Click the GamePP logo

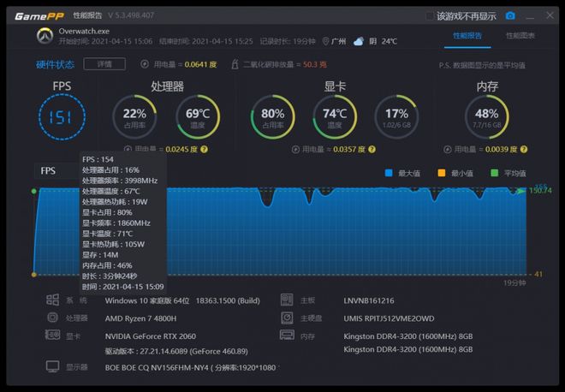[x=39, y=16]
